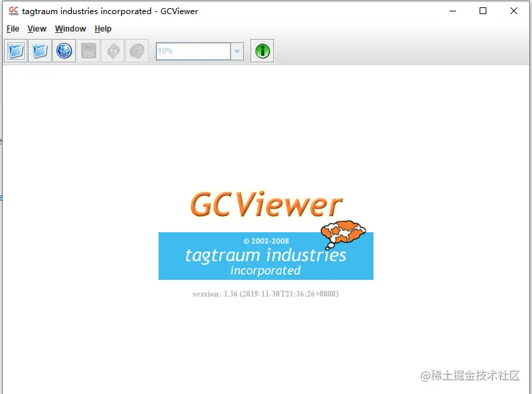Click into the 10% zoom field

193,51
